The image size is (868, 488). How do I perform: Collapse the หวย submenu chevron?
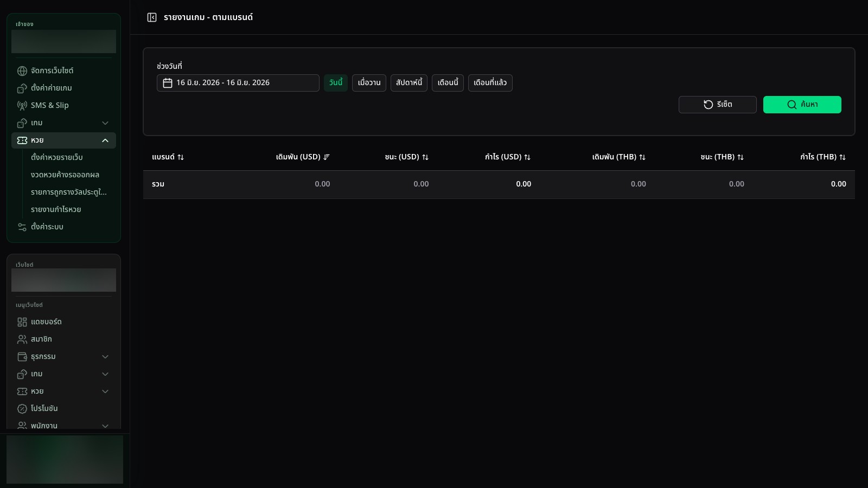pos(105,140)
